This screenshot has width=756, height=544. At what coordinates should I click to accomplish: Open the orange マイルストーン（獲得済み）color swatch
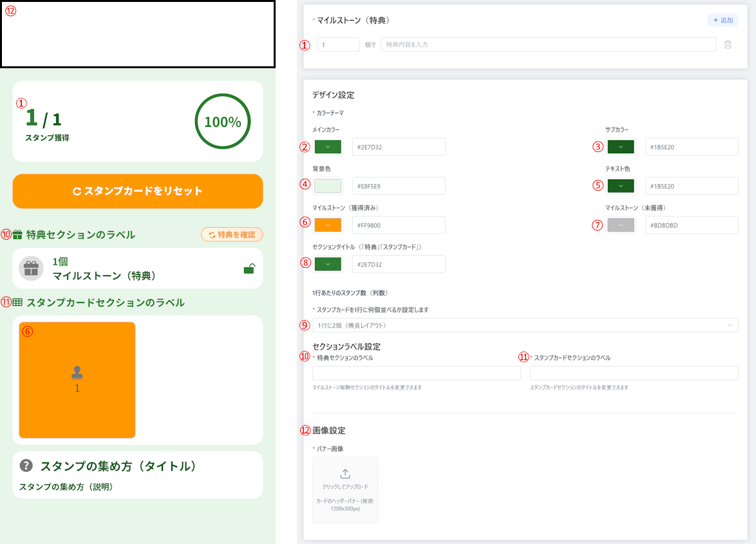[328, 225]
